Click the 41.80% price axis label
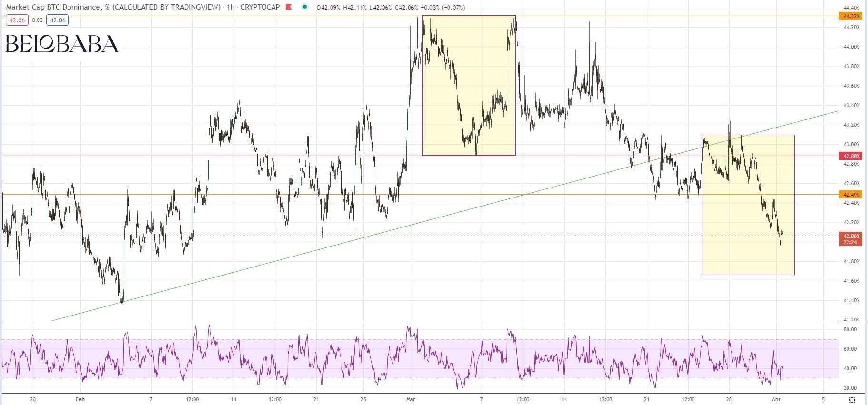The width and height of the screenshot is (868, 405). click(x=851, y=261)
